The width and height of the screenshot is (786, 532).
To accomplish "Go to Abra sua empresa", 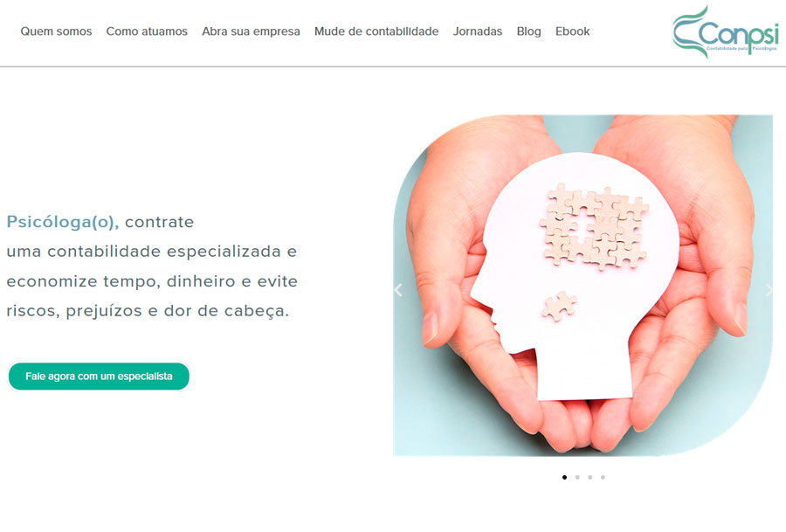I will pyautogui.click(x=252, y=31).
